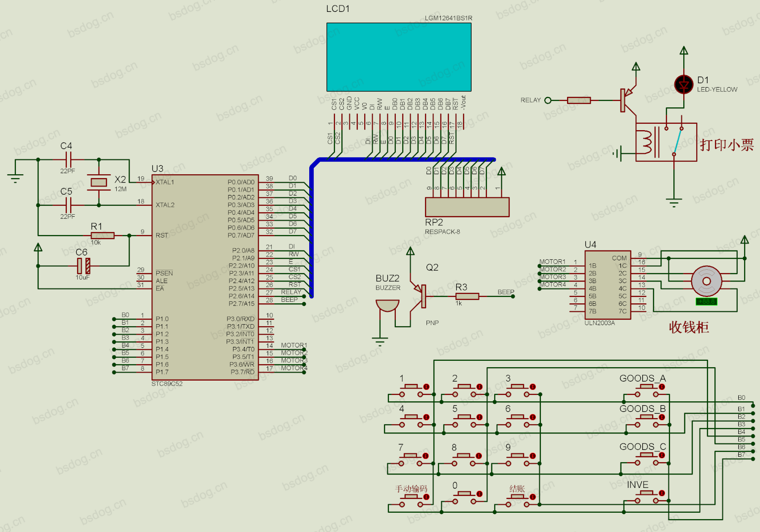
Task: Click the RP2 RESPACK-8 resistor pack
Action: [467, 207]
